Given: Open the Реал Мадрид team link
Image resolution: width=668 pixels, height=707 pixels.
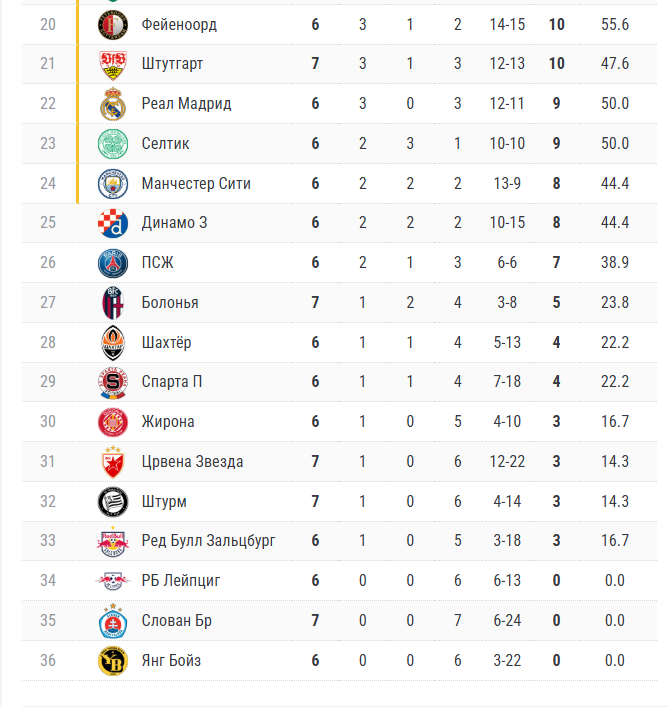Looking at the screenshot, I should point(186,104).
